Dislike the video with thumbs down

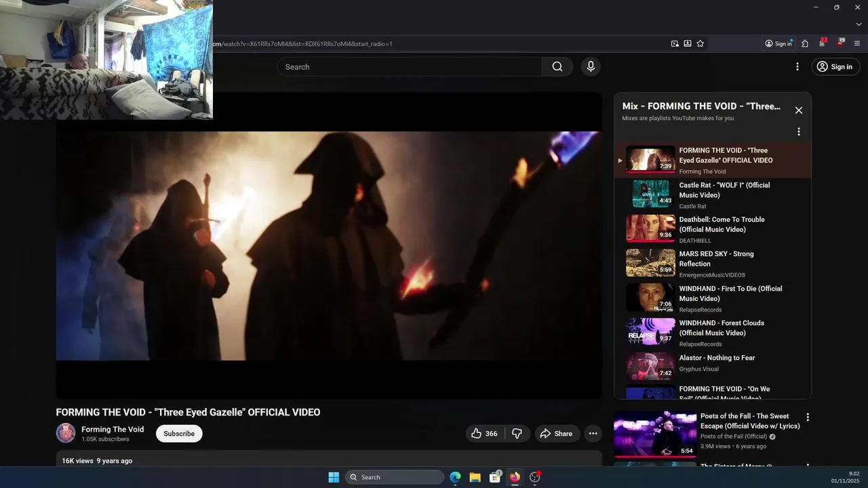click(517, 434)
